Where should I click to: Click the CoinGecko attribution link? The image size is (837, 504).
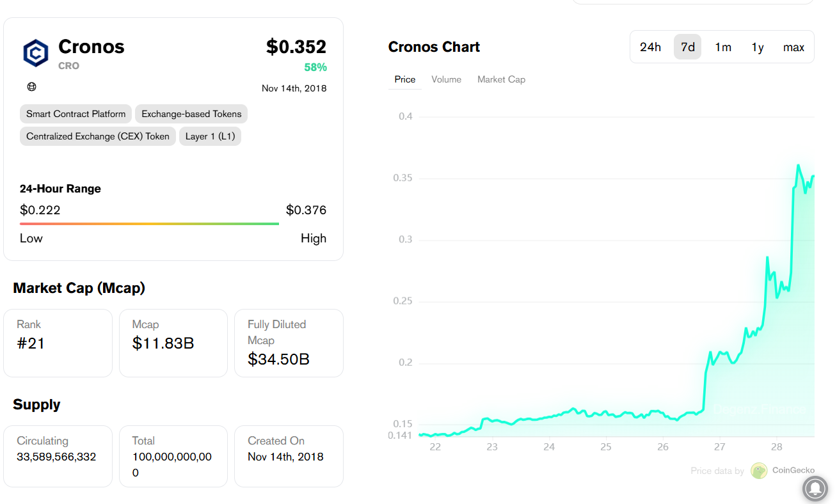coord(793,471)
